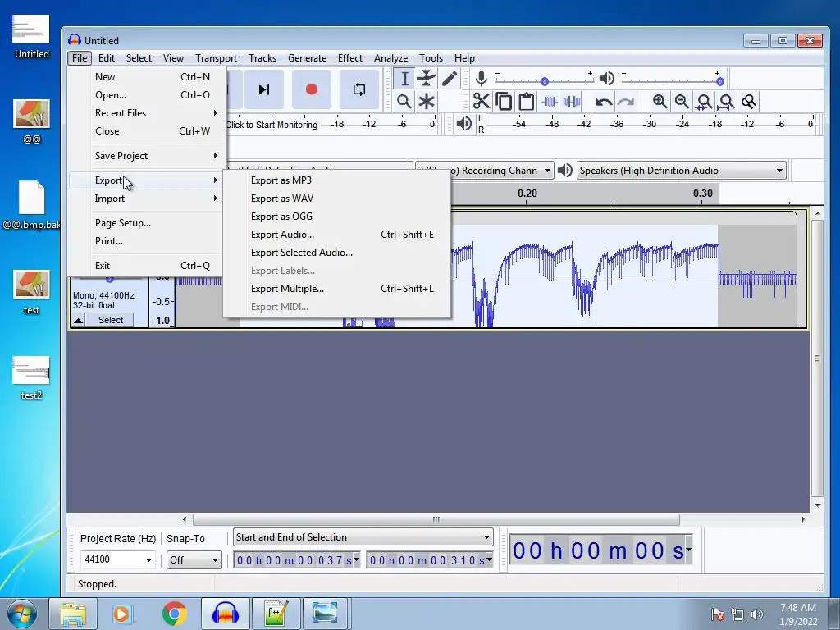Click the Trim audio outside selection icon
The image size is (840, 630).
point(549,101)
